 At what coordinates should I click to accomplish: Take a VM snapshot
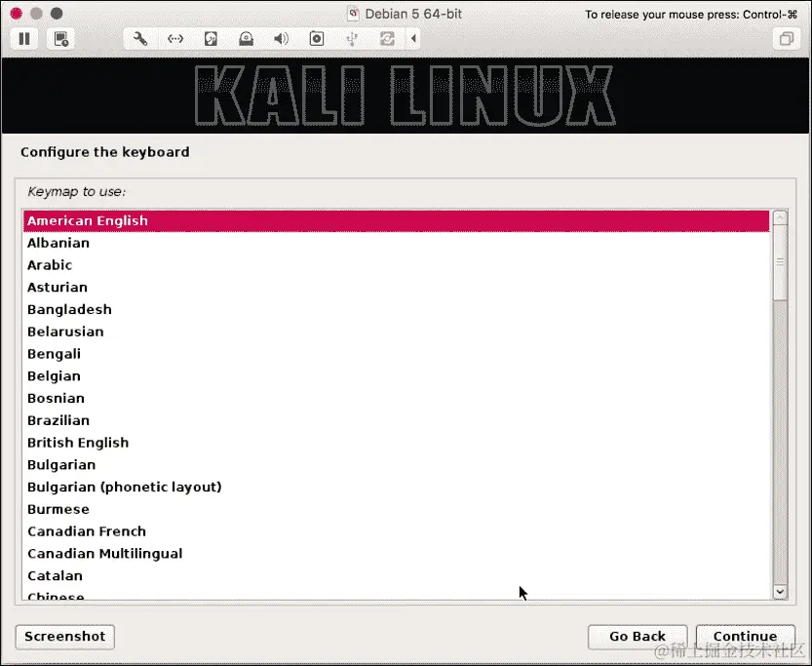pos(60,39)
